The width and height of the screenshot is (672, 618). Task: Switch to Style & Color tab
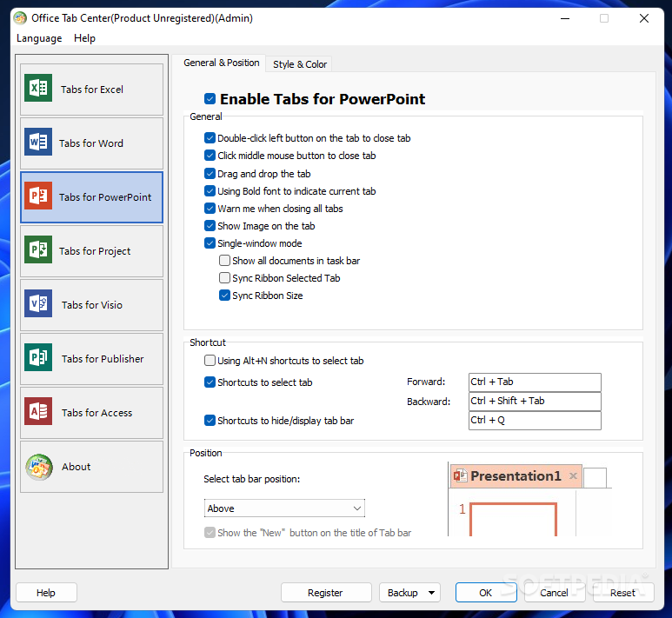[x=300, y=64]
